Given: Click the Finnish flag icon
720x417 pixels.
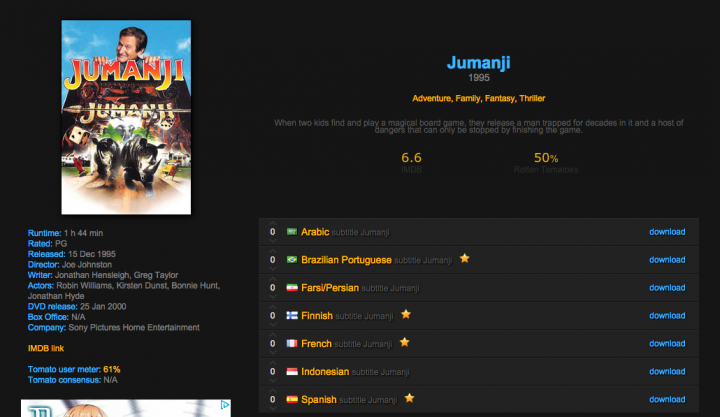Looking at the screenshot, I should click(x=292, y=316).
